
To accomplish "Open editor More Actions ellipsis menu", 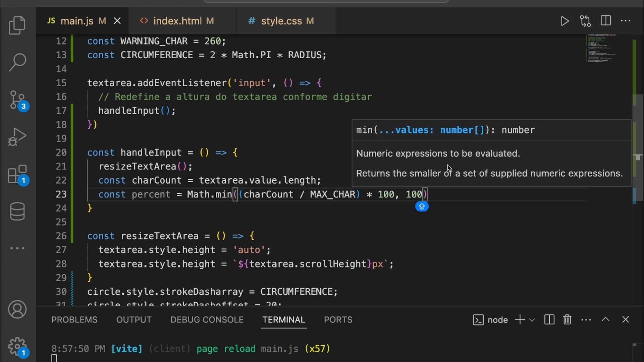I will [x=626, y=21].
